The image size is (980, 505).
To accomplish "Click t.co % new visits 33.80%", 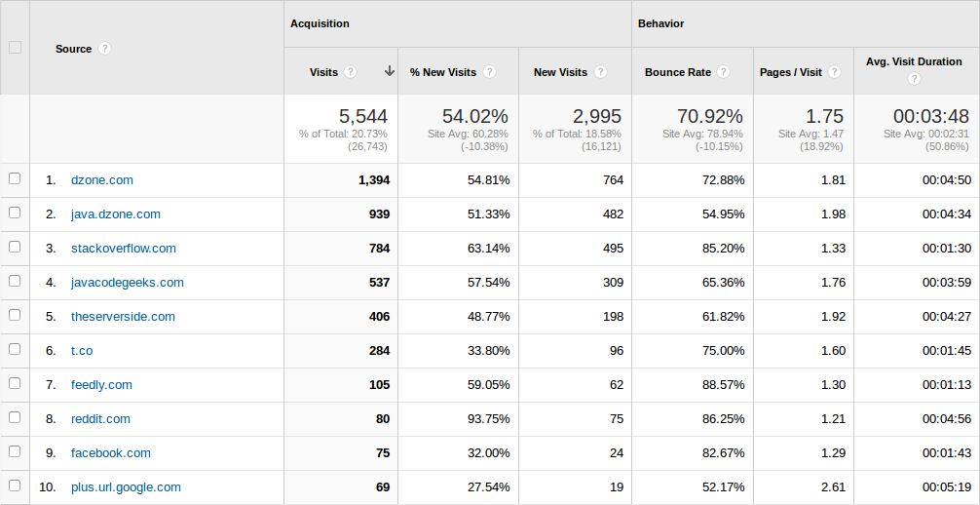I will click(489, 350).
